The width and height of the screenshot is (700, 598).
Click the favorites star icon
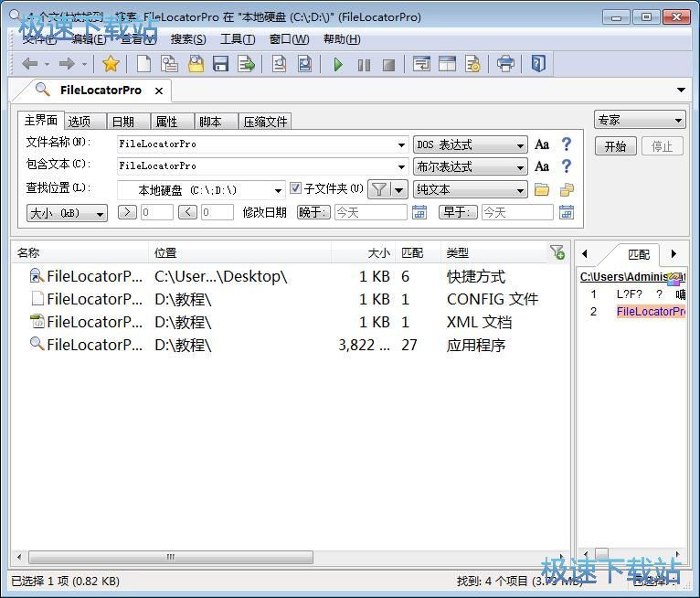pos(111,64)
